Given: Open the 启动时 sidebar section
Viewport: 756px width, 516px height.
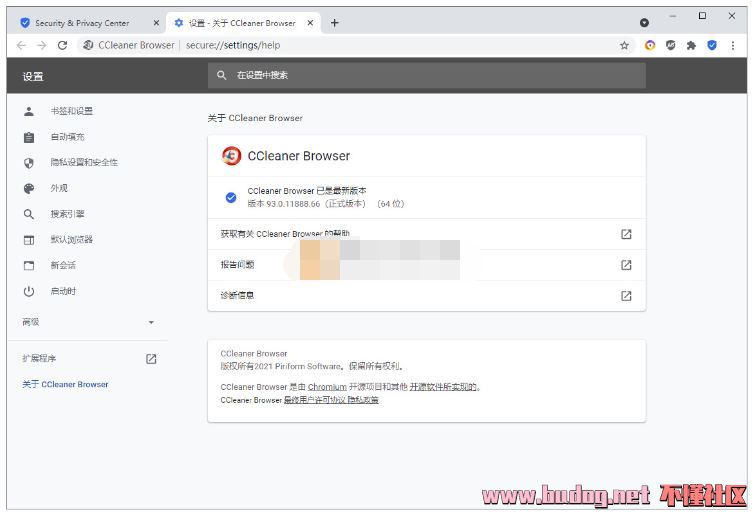Looking at the screenshot, I should (63, 291).
